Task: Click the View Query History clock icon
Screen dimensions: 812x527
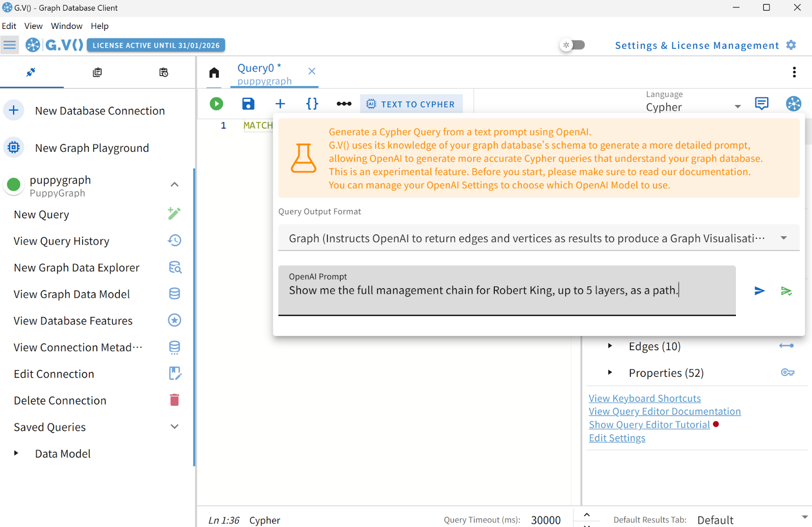Action: (x=175, y=240)
